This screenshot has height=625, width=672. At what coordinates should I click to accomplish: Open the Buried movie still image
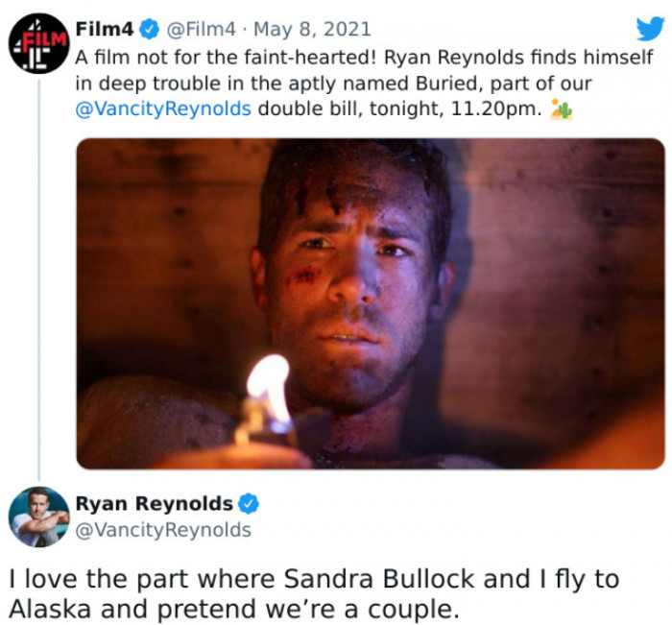(371, 303)
